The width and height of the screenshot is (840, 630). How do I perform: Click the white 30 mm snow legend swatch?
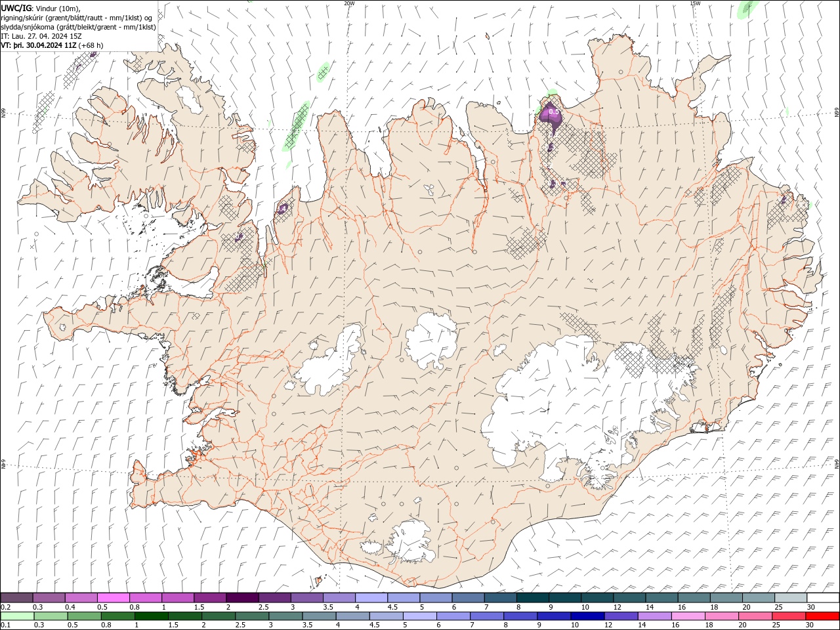[823, 598]
